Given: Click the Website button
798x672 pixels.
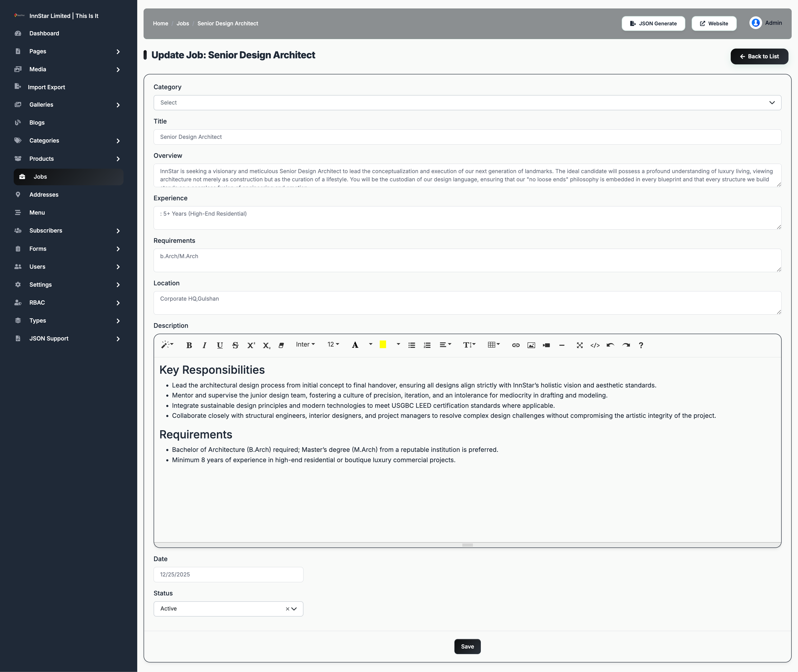Looking at the screenshot, I should pos(714,23).
